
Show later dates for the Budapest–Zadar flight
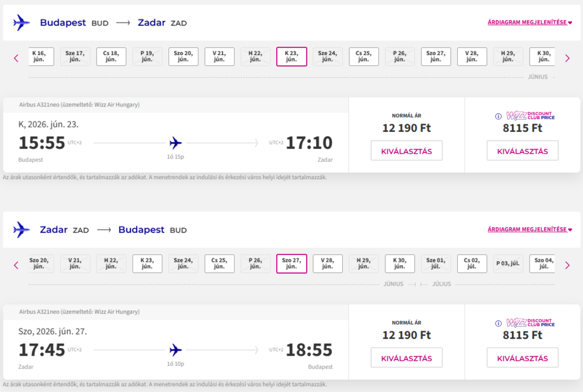567,57
